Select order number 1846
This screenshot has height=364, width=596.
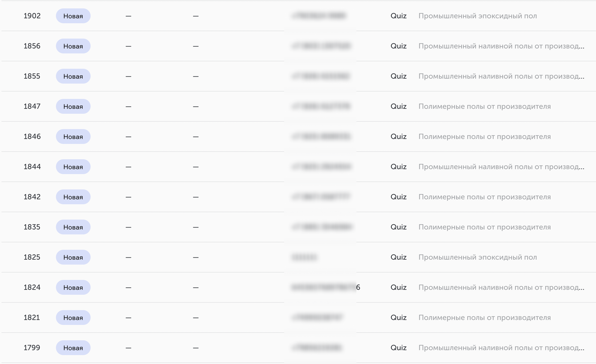click(x=32, y=136)
